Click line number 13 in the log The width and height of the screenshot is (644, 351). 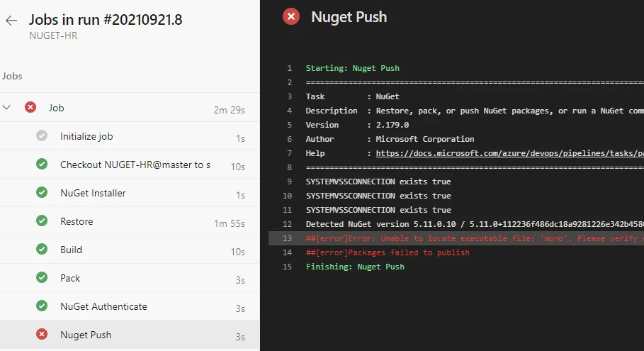pyautogui.click(x=287, y=238)
